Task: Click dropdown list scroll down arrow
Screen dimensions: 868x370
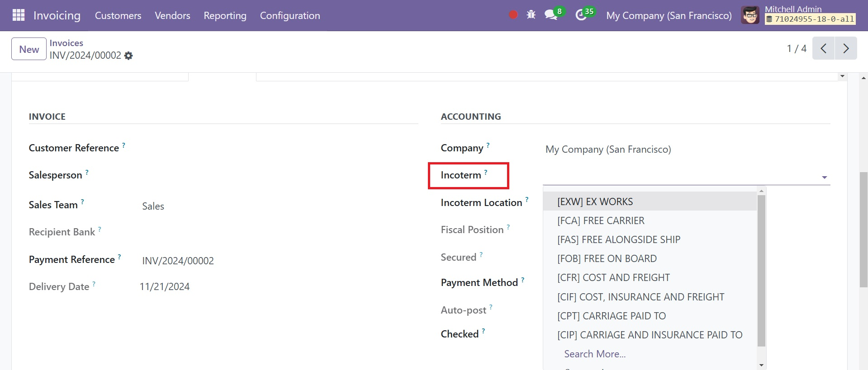Action: (x=761, y=365)
